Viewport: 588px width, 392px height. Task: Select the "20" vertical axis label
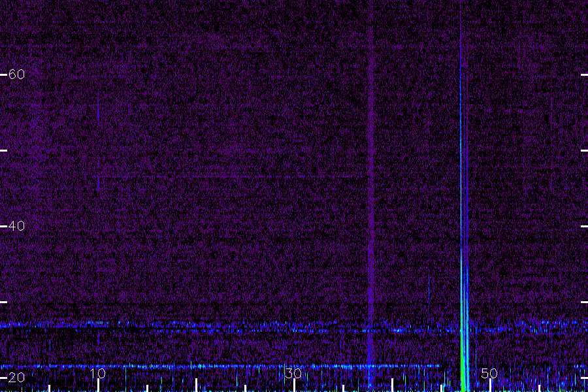(16, 378)
